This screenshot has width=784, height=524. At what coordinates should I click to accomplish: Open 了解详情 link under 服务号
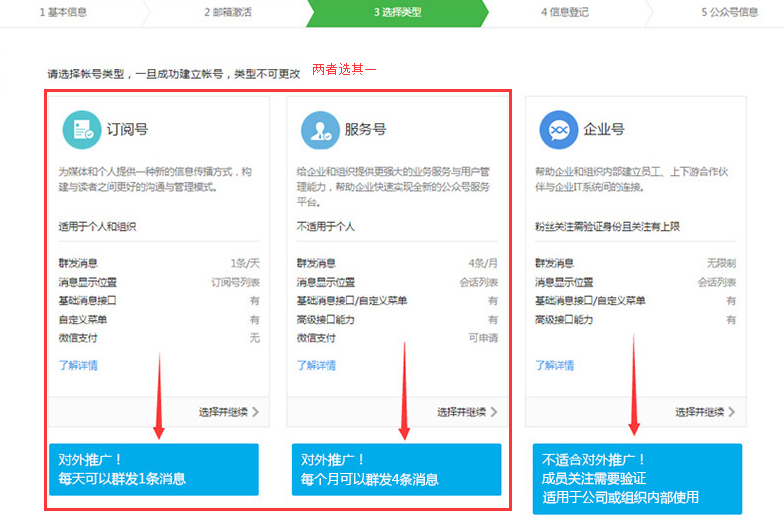pyautogui.click(x=317, y=365)
